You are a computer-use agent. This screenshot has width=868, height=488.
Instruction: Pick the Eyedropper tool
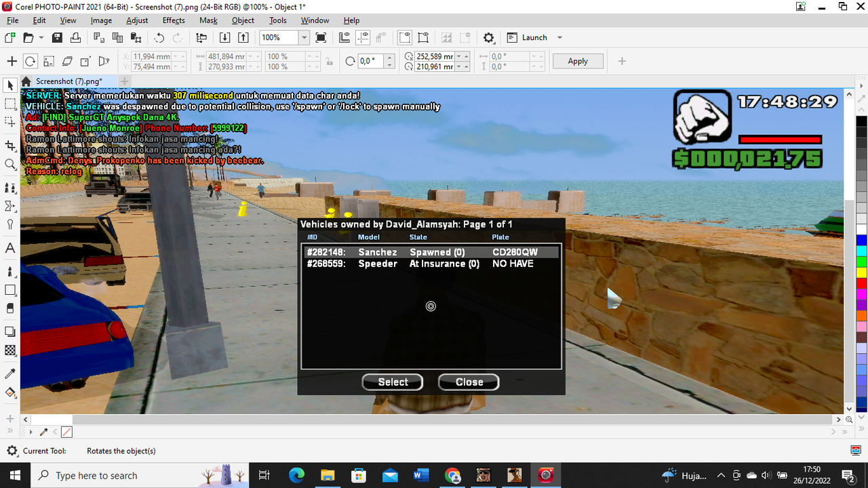tap(10, 373)
